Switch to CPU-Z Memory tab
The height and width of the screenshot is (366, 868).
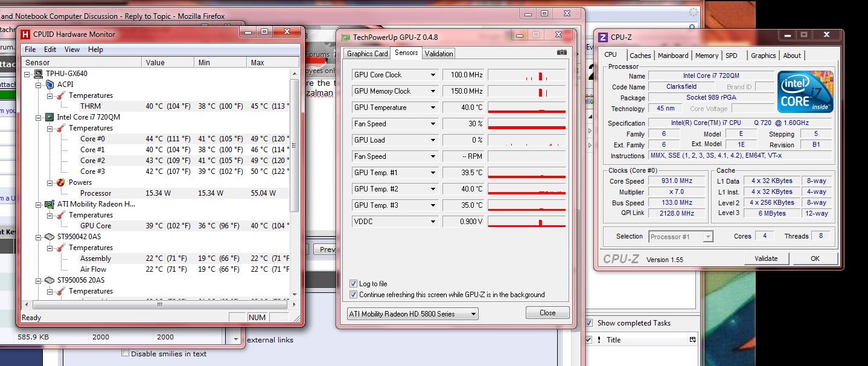[706, 56]
